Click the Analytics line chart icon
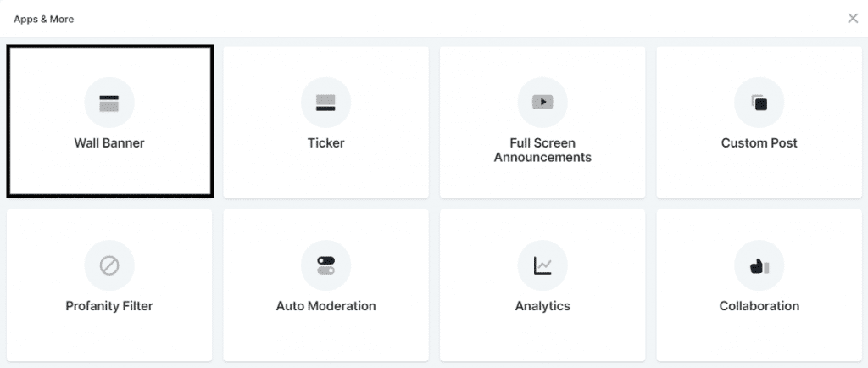The height and width of the screenshot is (368, 868). pos(542,266)
